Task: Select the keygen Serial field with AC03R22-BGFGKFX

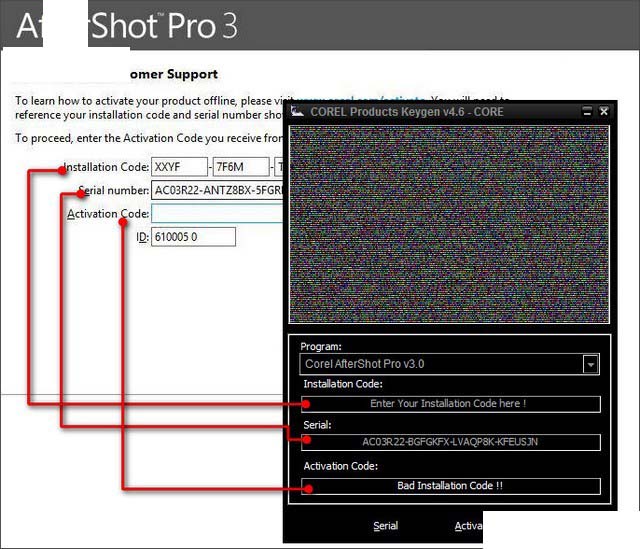Action: 451,442
